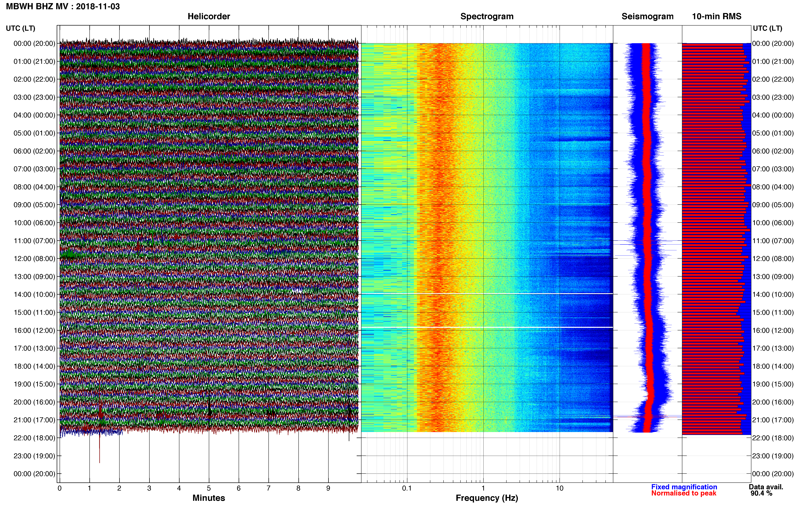
Task: Select the 'Helicorder' panel heading
Action: point(209,16)
